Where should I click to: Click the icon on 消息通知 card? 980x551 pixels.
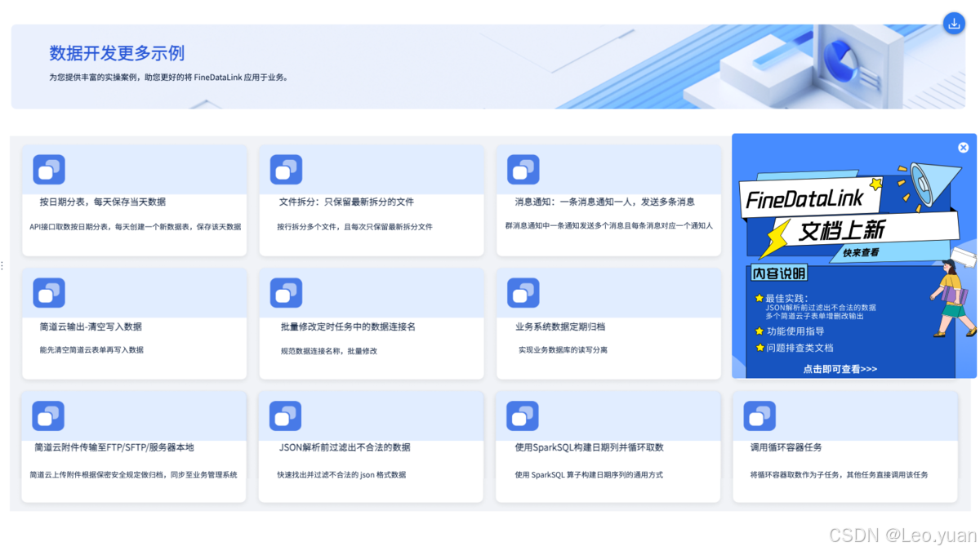point(523,170)
